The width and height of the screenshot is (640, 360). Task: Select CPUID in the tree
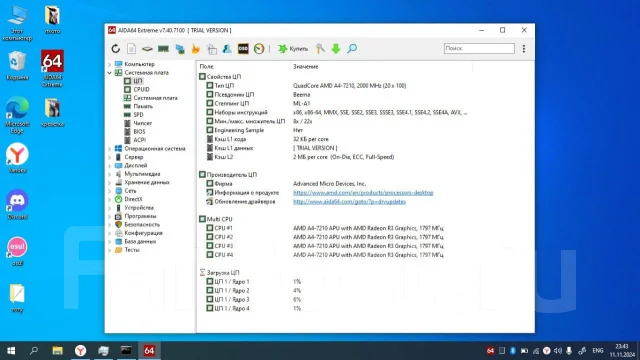click(x=141, y=89)
